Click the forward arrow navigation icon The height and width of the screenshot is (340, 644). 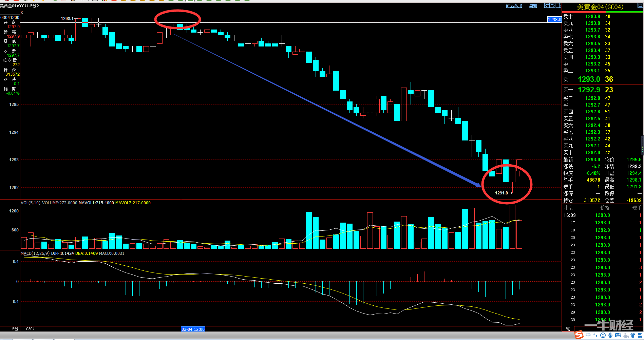click(x=553, y=6)
